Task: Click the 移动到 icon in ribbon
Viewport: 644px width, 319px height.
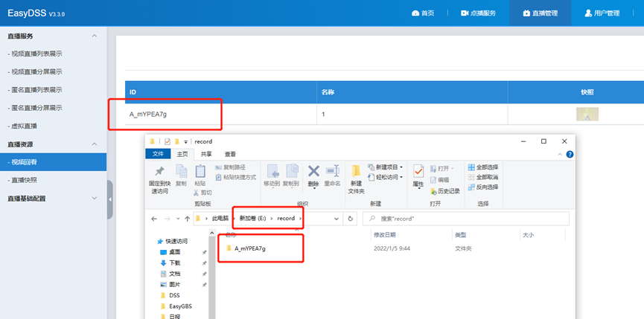Action: 272,171
